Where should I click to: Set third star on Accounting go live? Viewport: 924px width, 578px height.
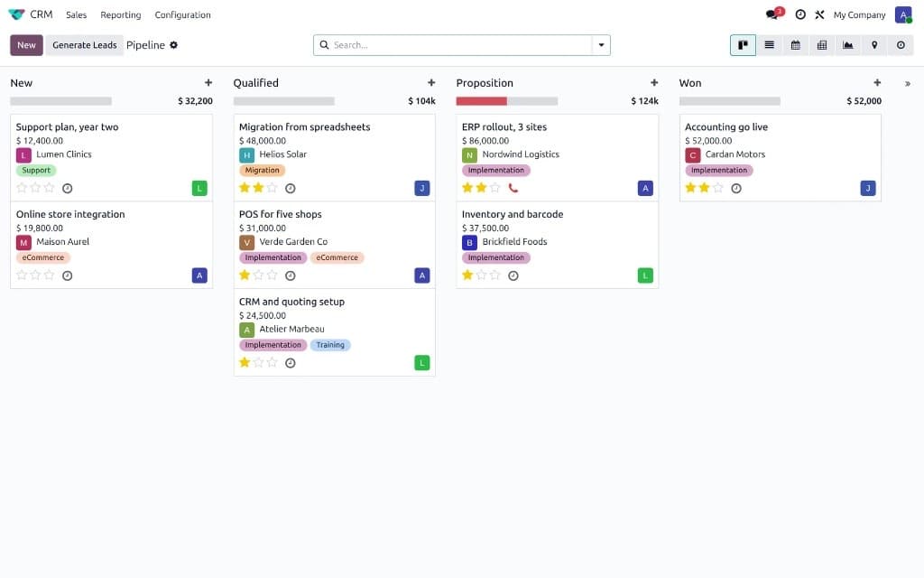(717, 188)
